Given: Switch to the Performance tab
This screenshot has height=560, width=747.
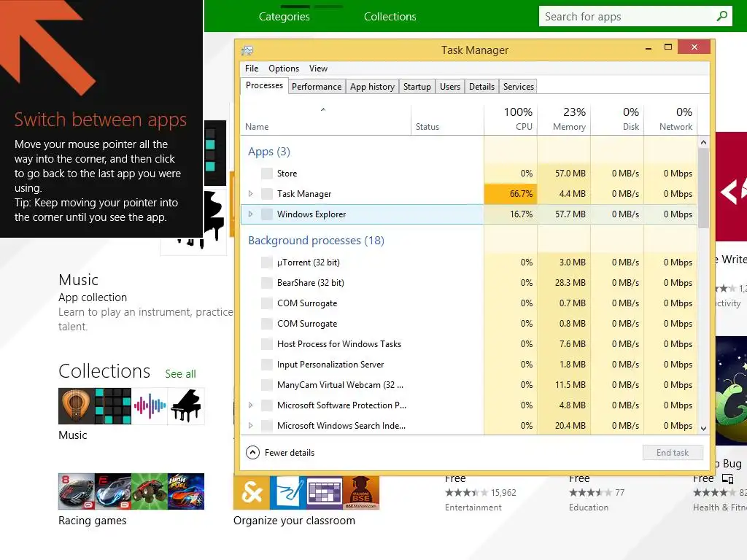Looking at the screenshot, I should (x=317, y=87).
